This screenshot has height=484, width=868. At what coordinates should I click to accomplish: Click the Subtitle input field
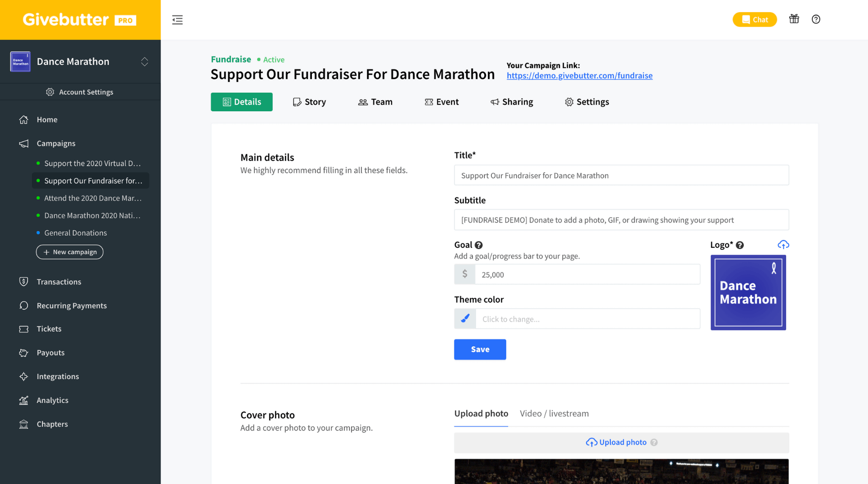[621, 220]
